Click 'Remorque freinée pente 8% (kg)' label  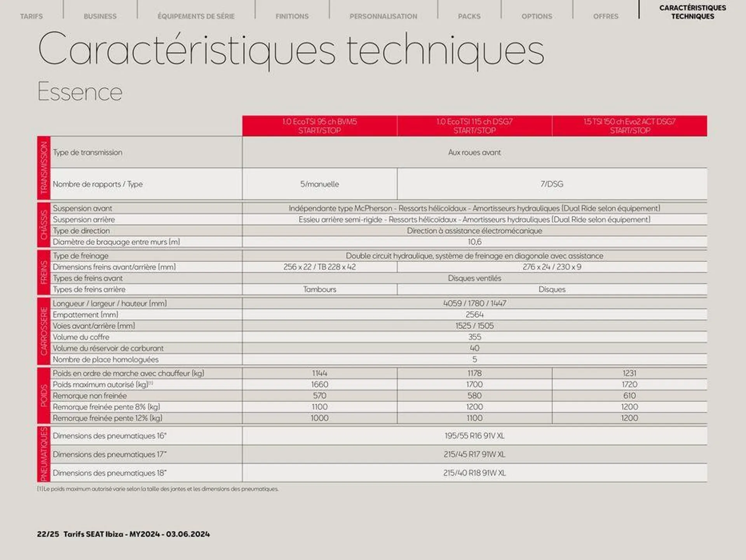[106, 407]
